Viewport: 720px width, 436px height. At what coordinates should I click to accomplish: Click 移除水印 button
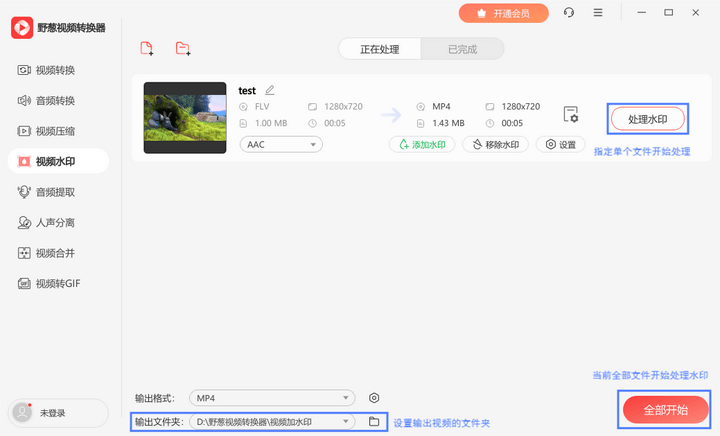(x=495, y=145)
